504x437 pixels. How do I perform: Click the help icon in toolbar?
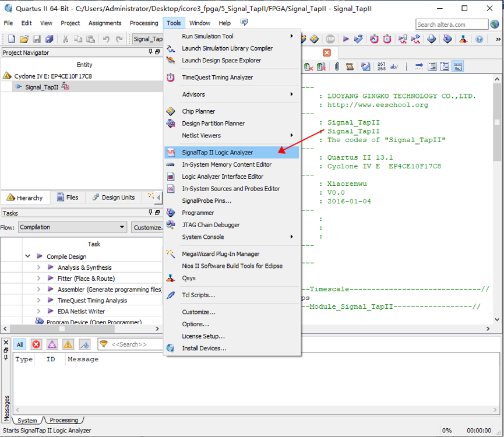(479, 39)
